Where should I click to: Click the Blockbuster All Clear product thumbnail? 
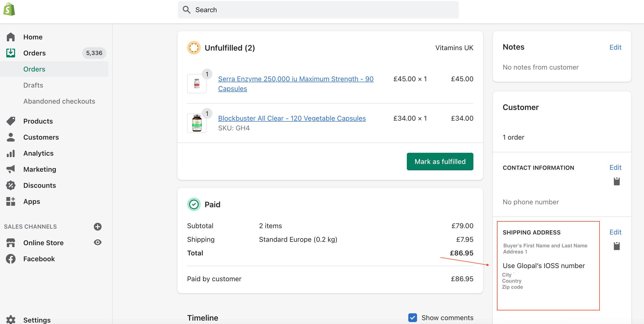[197, 123]
